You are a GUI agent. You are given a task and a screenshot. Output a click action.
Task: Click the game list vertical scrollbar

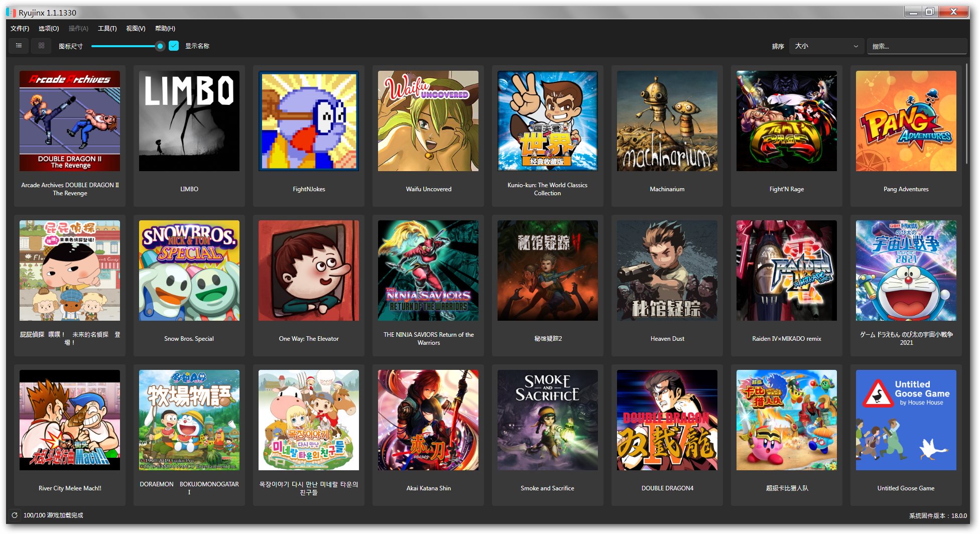click(x=967, y=114)
